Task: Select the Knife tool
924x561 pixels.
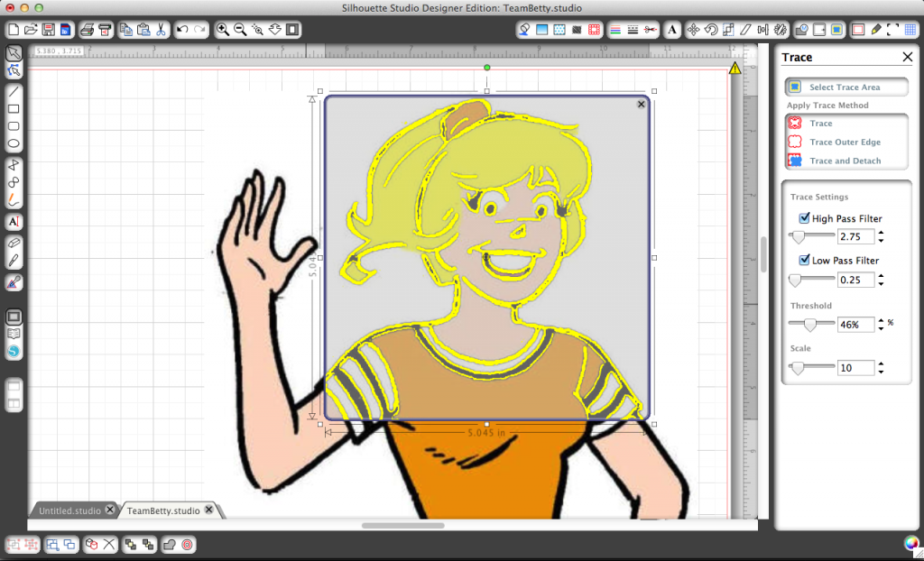Action: pyautogui.click(x=14, y=260)
